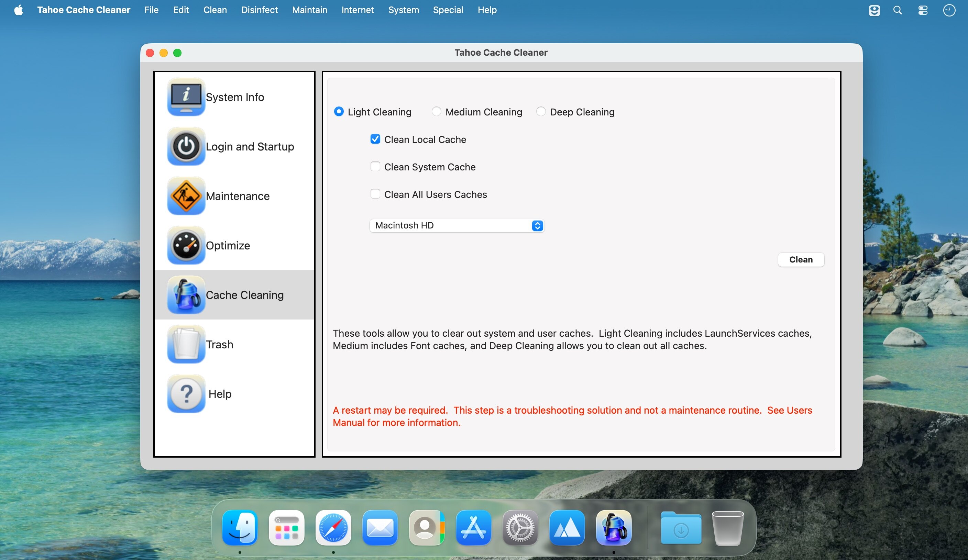Open the Apple menu
The width and height of the screenshot is (968, 560).
coord(19,10)
